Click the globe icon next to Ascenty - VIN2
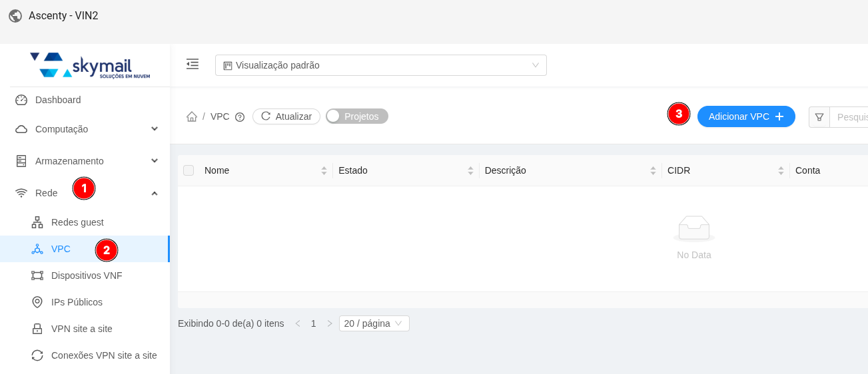Screen dimensions: 868x374 click(x=15, y=15)
